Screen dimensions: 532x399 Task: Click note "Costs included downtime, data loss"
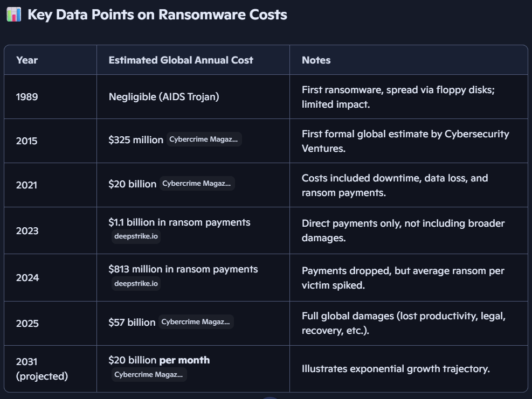pyautogui.click(x=395, y=185)
